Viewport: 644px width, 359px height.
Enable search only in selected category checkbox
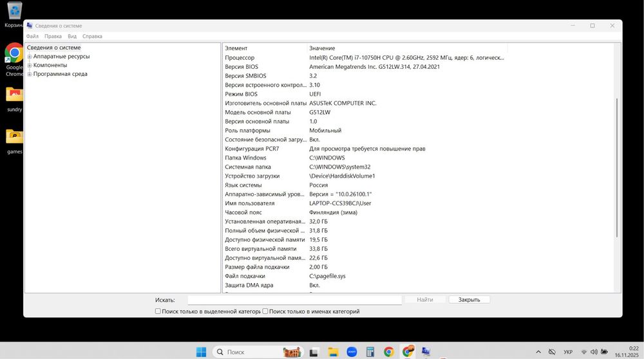(x=158, y=311)
